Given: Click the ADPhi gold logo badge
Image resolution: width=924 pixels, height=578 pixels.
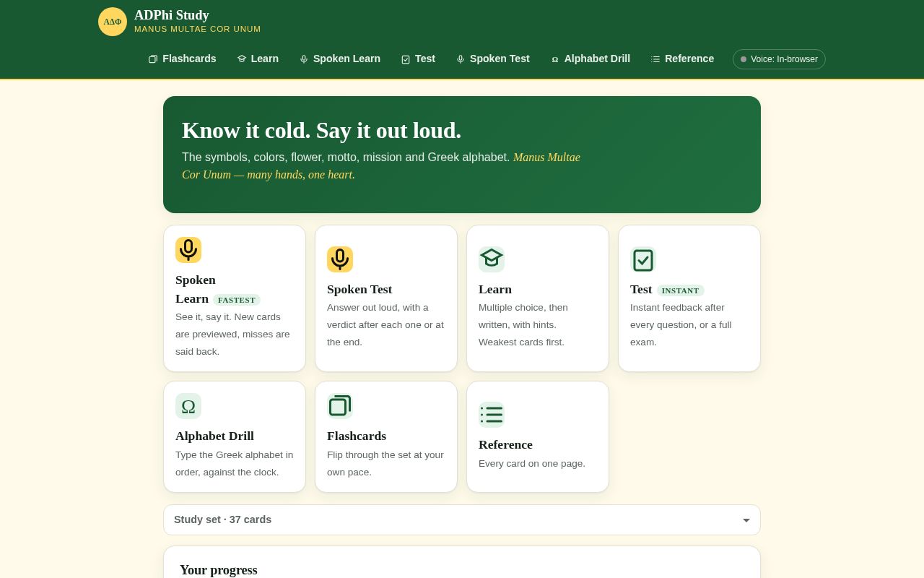Looking at the screenshot, I should click(x=113, y=22).
